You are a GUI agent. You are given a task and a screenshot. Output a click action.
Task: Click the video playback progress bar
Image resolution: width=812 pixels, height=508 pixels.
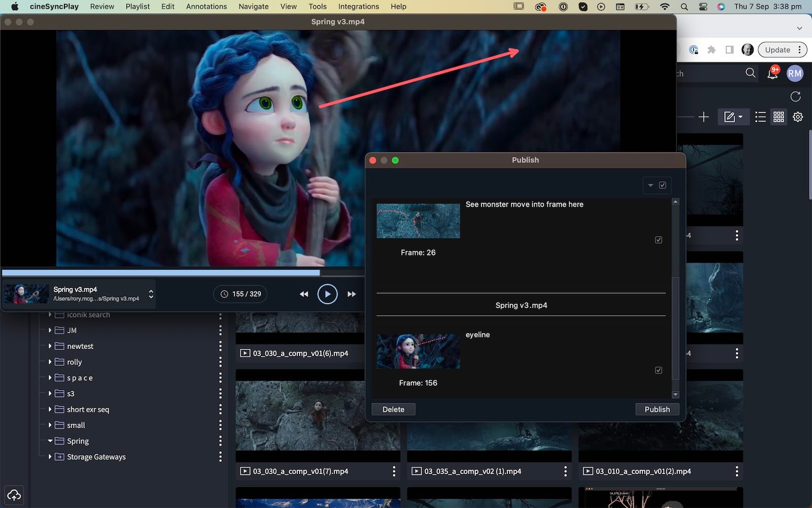pos(183,273)
